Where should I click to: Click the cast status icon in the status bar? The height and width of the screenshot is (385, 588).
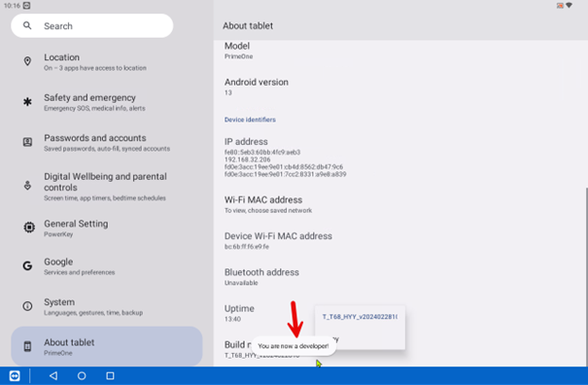coord(560,5)
